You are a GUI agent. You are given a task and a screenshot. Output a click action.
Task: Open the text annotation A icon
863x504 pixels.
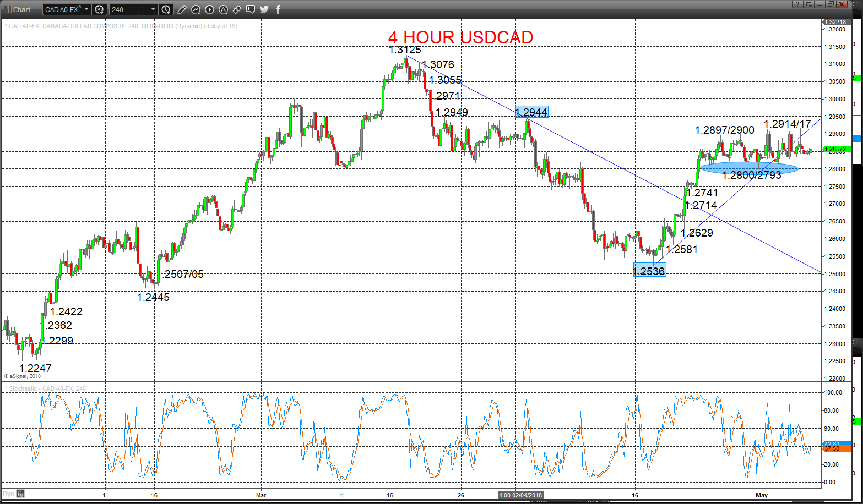pyautogui.click(x=223, y=9)
